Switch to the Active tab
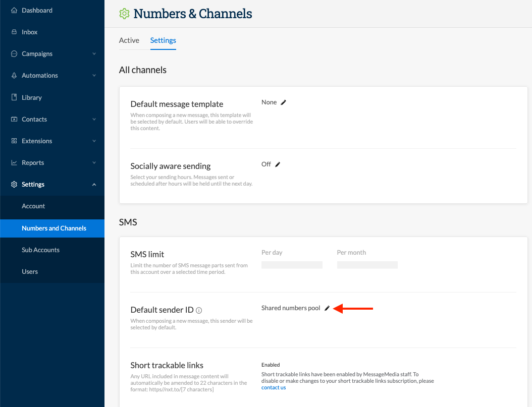 click(x=129, y=40)
